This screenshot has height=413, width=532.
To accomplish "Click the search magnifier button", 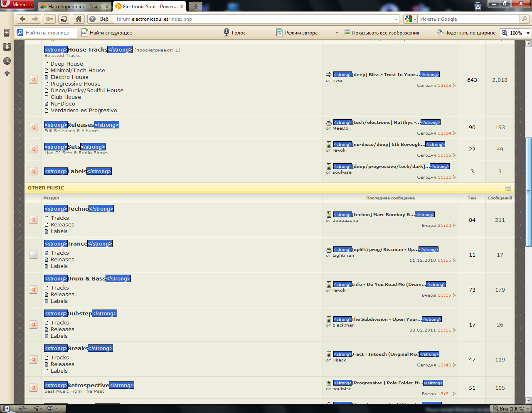I will point(525,19).
